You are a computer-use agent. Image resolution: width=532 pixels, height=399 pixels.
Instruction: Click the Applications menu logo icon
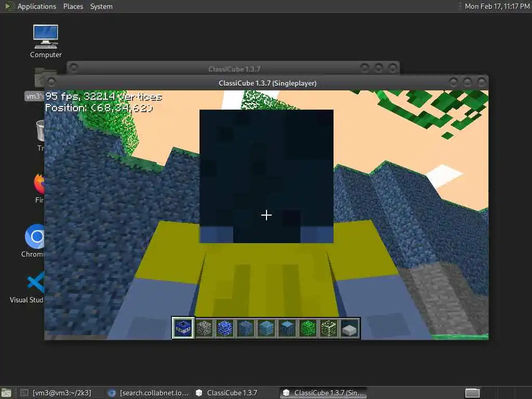tap(9, 6)
